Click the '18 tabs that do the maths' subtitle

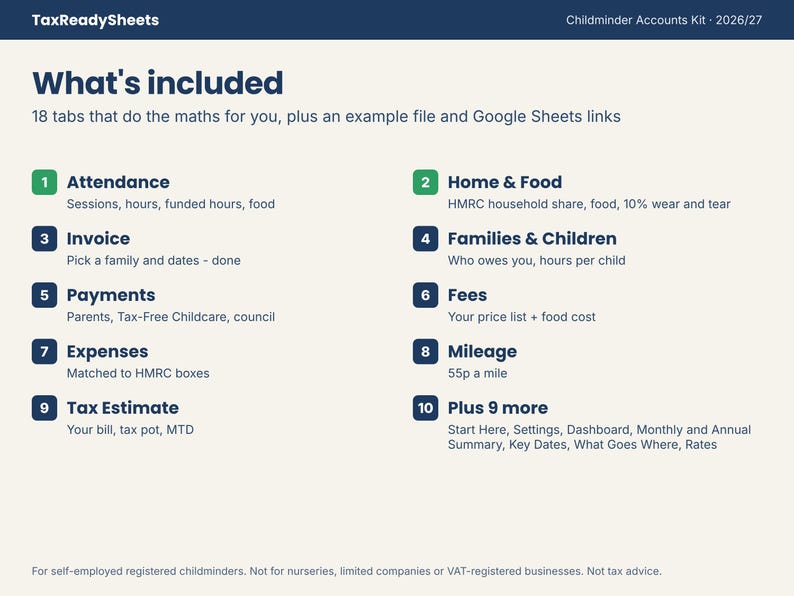click(326, 116)
